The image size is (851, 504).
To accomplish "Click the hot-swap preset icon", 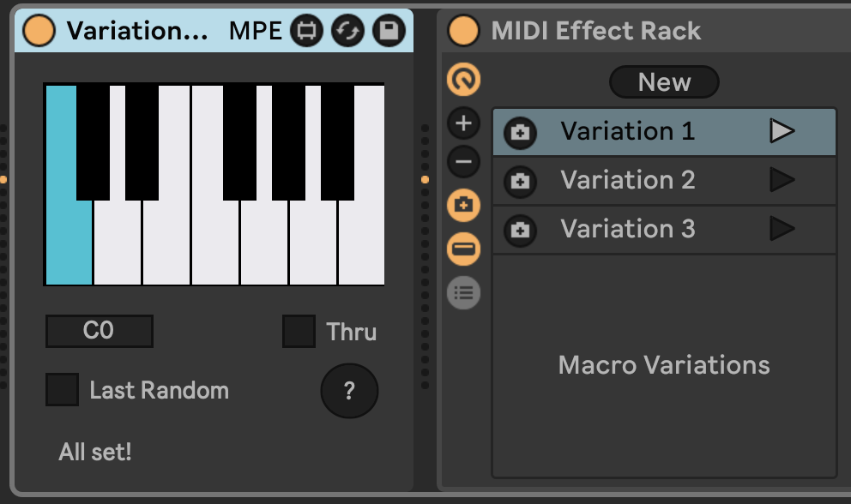I will coord(347,31).
